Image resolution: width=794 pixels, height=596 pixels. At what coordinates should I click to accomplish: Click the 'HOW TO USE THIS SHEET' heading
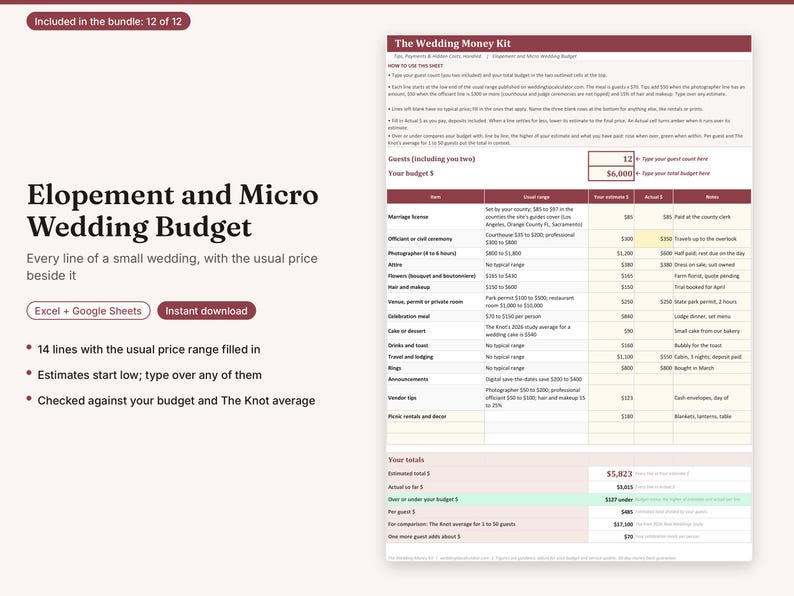(x=415, y=66)
